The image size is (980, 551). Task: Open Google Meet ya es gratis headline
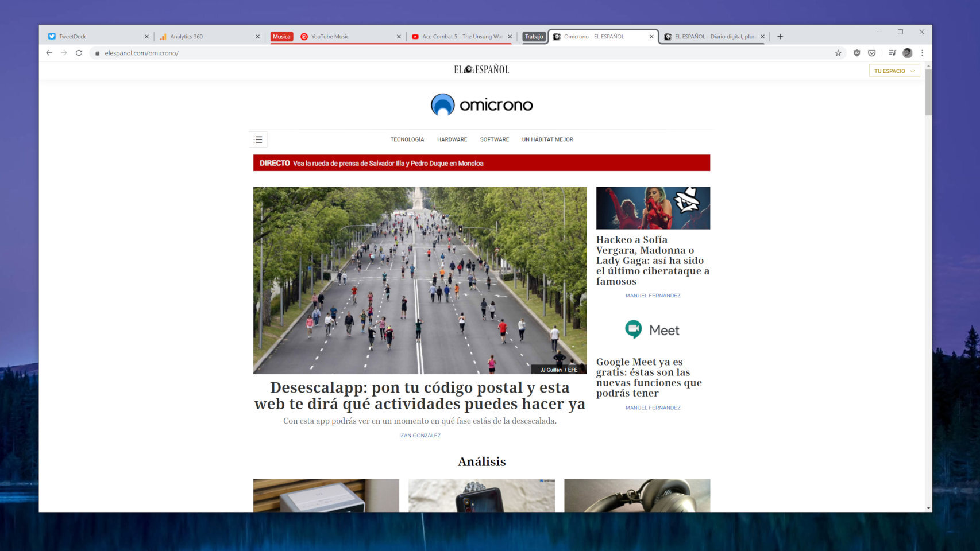pyautogui.click(x=649, y=378)
